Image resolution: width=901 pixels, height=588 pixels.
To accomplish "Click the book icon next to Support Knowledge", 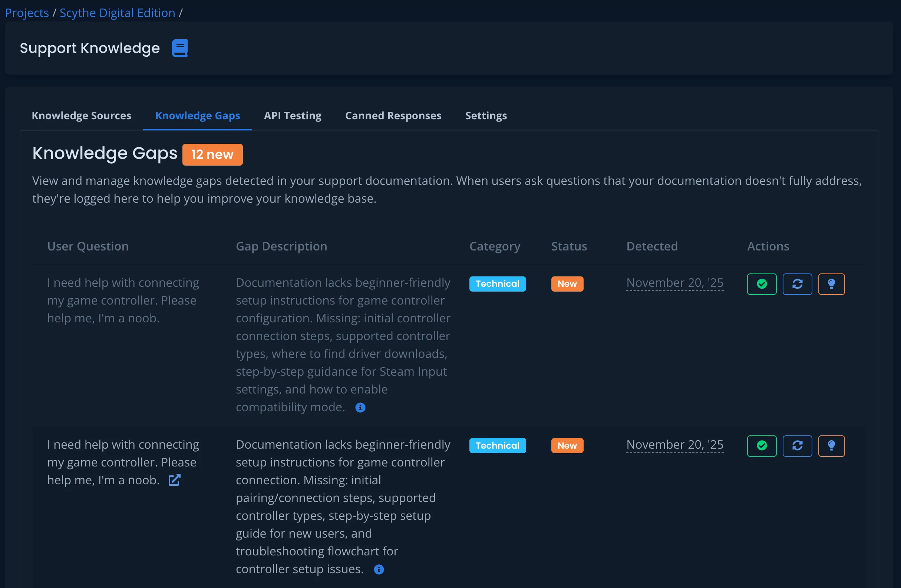I will (x=179, y=48).
